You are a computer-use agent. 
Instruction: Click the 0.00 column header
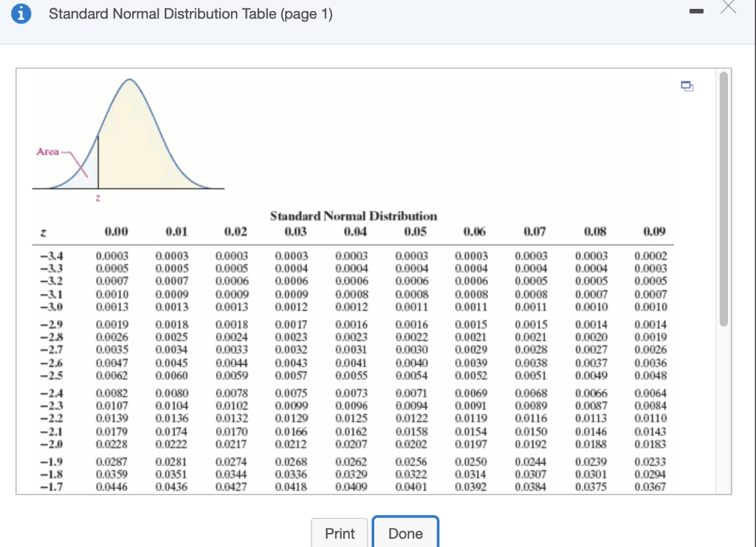tap(116, 232)
